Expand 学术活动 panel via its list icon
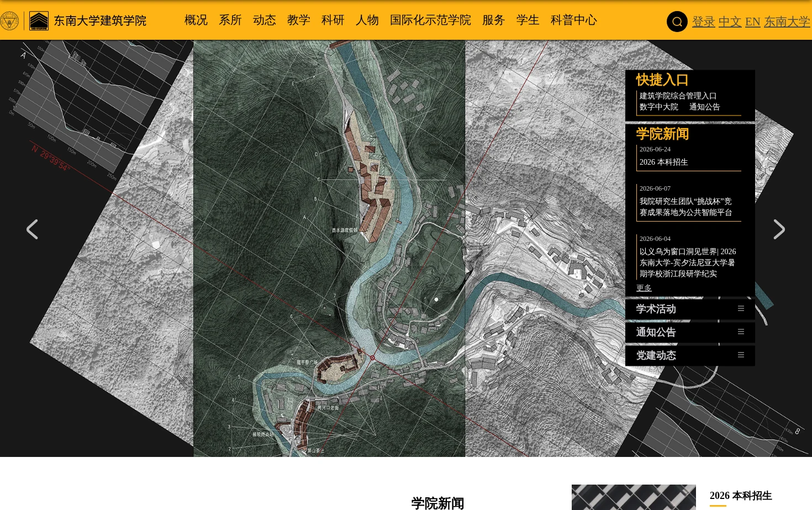 [x=741, y=309]
